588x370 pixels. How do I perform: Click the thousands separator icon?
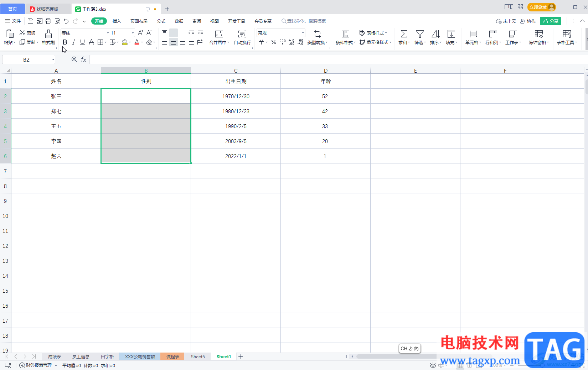tap(283, 42)
